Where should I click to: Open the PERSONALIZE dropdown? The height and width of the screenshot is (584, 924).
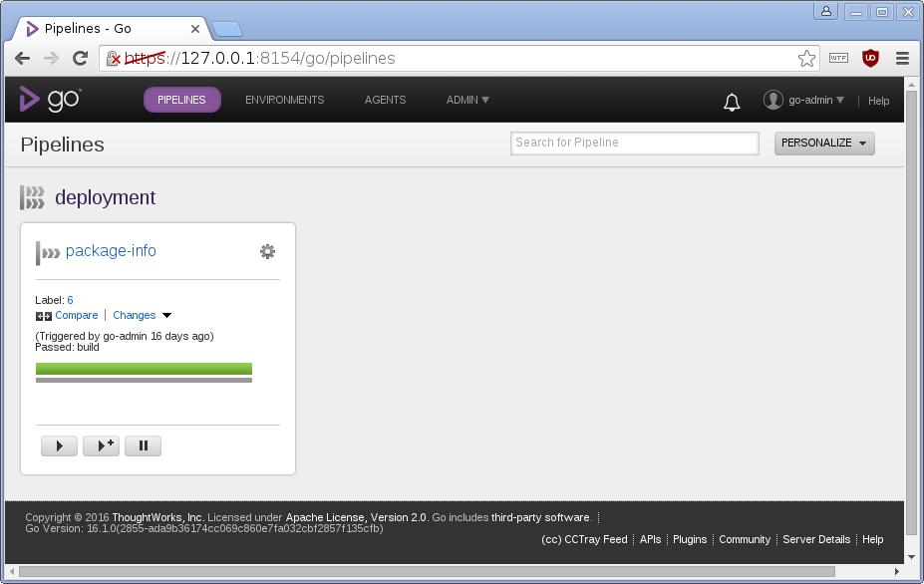pyautogui.click(x=824, y=144)
